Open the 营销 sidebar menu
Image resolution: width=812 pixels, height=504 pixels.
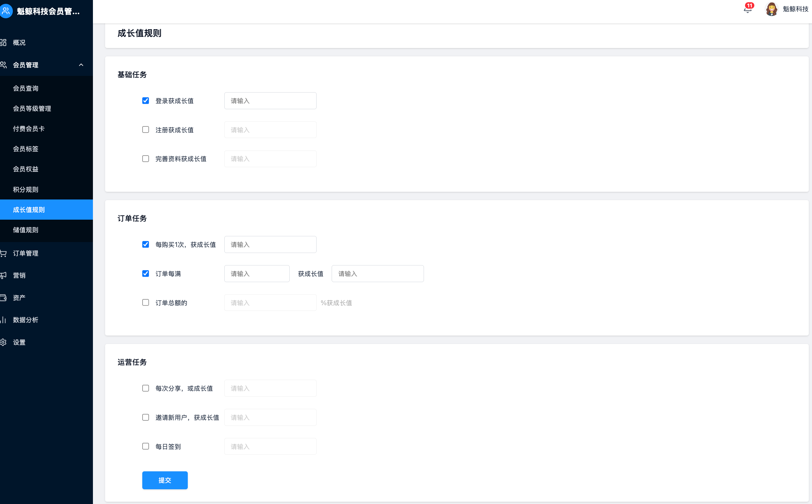(x=46, y=275)
